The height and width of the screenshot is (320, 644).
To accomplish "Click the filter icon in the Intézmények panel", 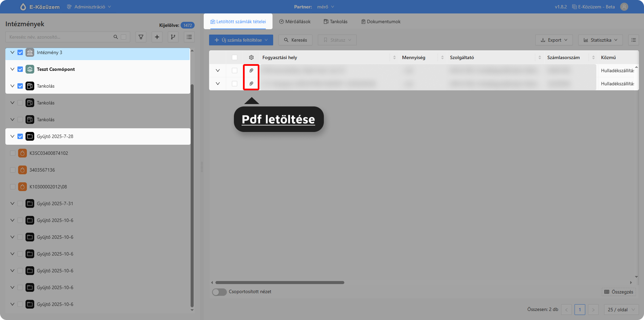I will click(141, 37).
